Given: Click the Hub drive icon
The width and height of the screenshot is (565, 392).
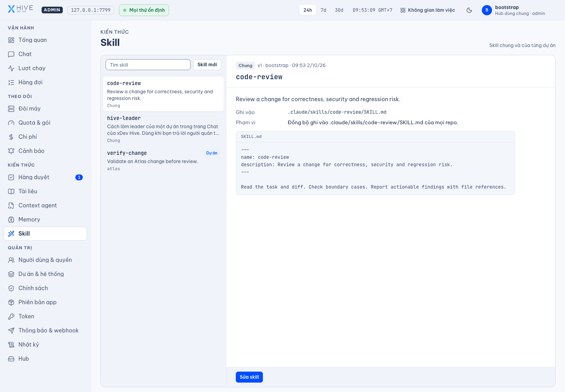Looking at the screenshot, I should [x=11, y=359].
